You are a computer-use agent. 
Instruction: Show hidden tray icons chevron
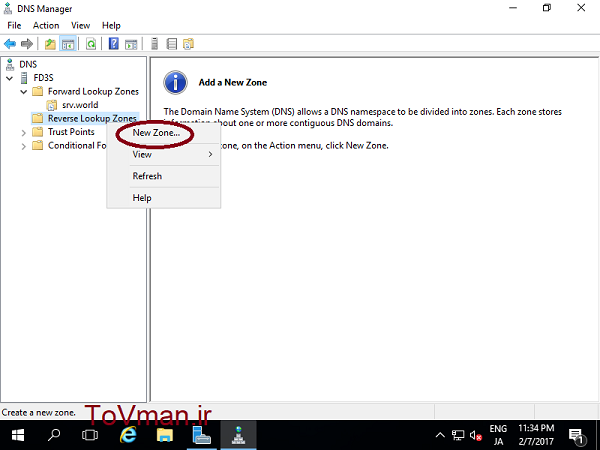(x=440, y=435)
